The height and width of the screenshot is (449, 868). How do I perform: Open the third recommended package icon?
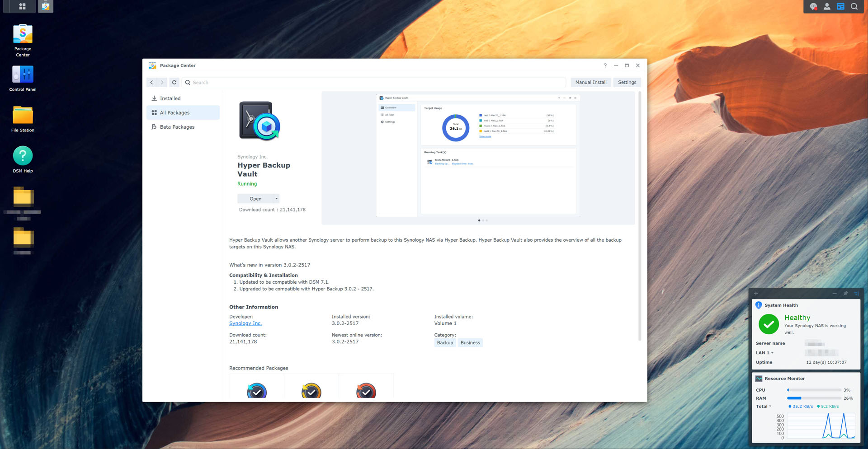click(366, 391)
